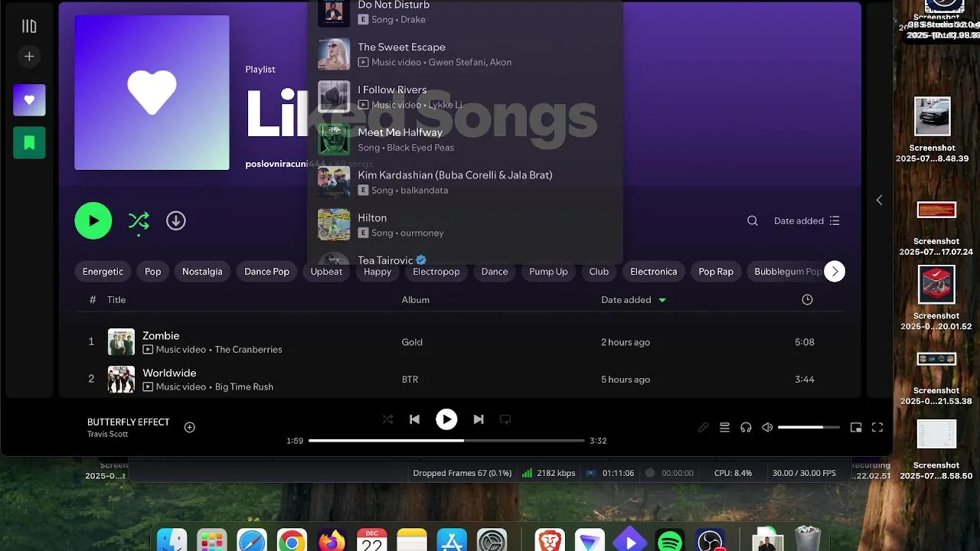This screenshot has height=551, width=980.
Task: Sort by the Title column header
Action: point(116,300)
